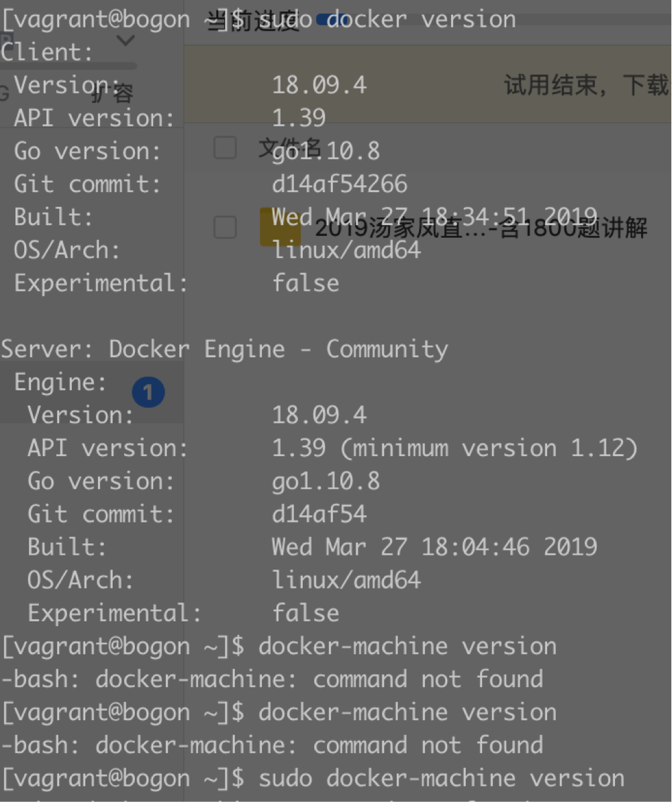
Task: Check the box for the 2019汤家凤 folder
Action: point(225,228)
